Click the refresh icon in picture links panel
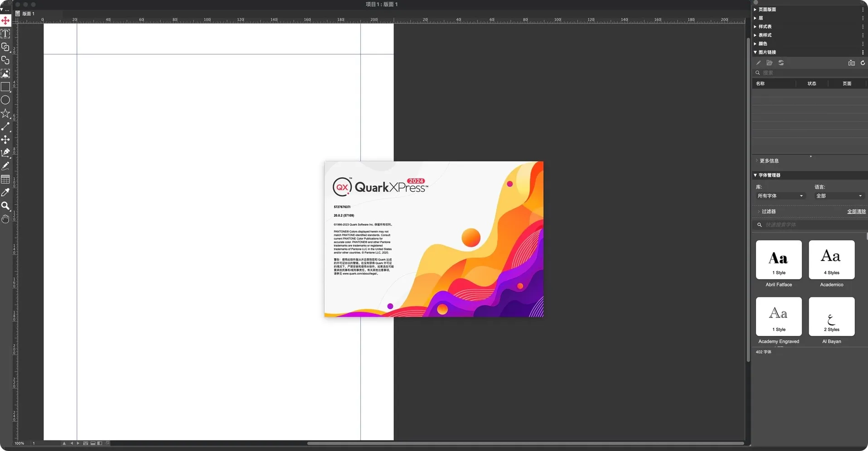The height and width of the screenshot is (451, 868). 863,63
